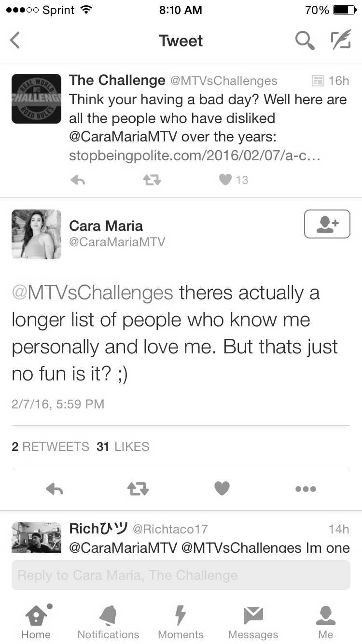Like The Challenge tweet with 13 likes
The image size is (362, 644).
coord(225,180)
